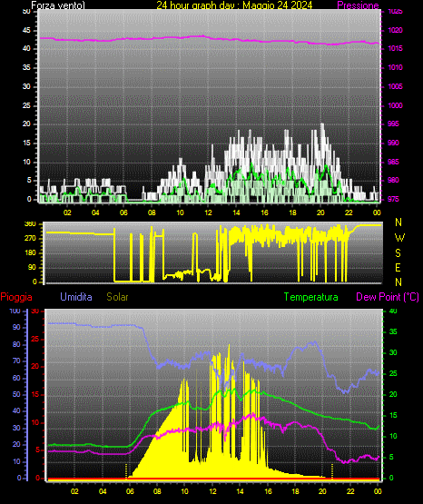Click the 06 hour tick on bottom graph
The image size is (423, 504).
click(x=130, y=491)
